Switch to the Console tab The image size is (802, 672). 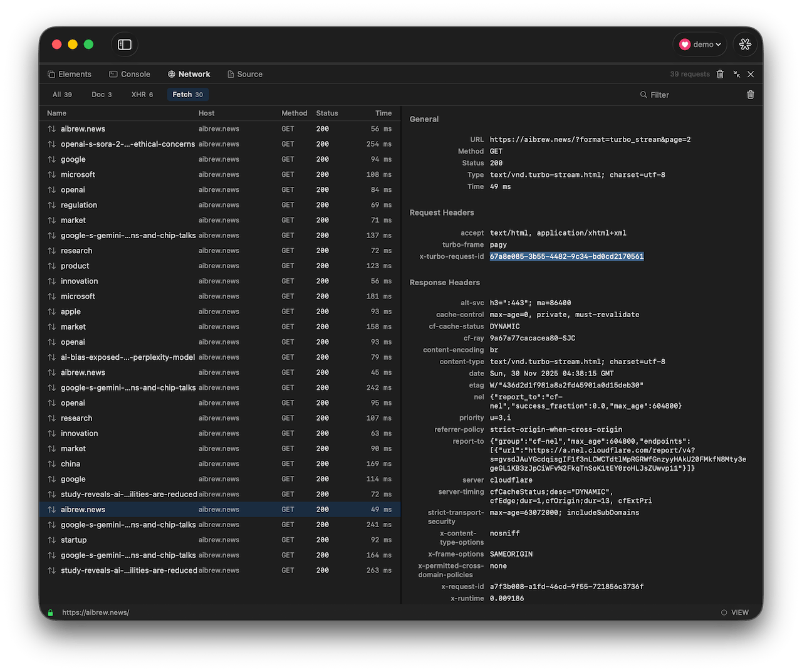tap(130, 74)
